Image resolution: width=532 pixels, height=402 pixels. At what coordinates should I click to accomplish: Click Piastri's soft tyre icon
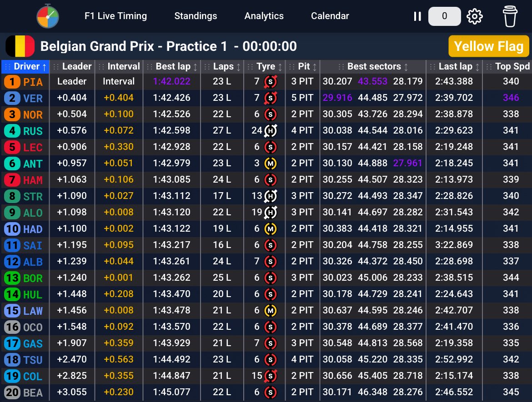pos(271,82)
